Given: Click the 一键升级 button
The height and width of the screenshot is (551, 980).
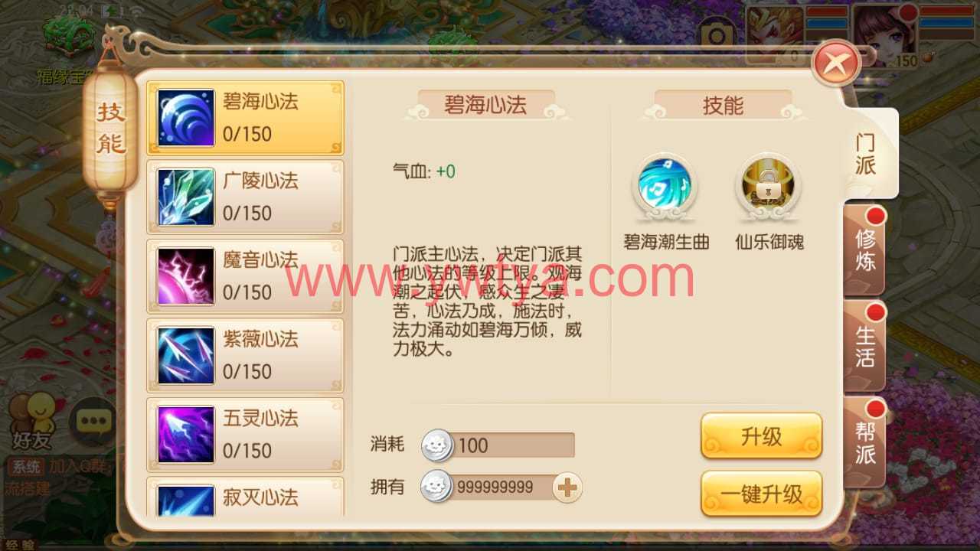Looking at the screenshot, I should pos(762,494).
